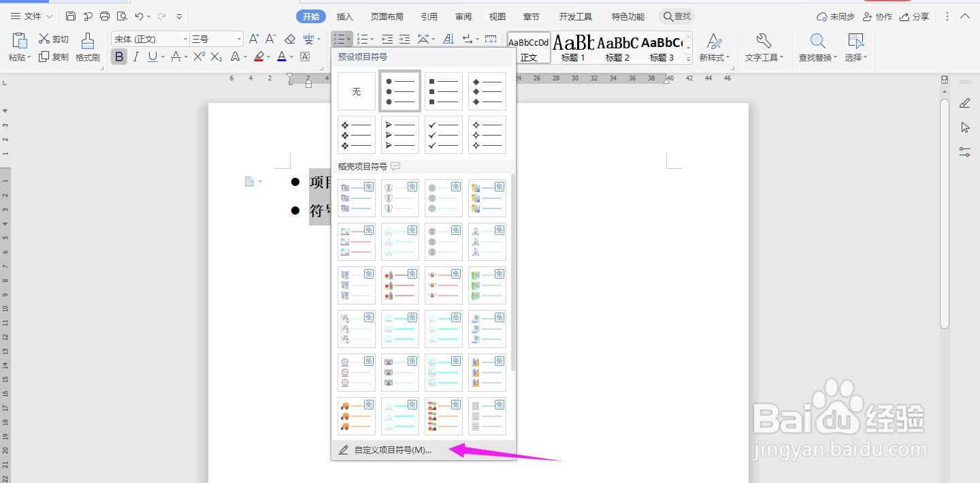Switch to the 插入 (Insert) tab
This screenshot has height=483, width=980.
345,16
